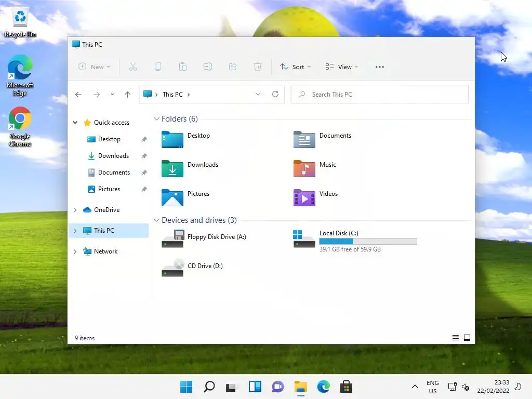Image resolution: width=532 pixels, height=399 pixels.
Task: Select the Pictures folder in main pane
Action: tap(185, 198)
